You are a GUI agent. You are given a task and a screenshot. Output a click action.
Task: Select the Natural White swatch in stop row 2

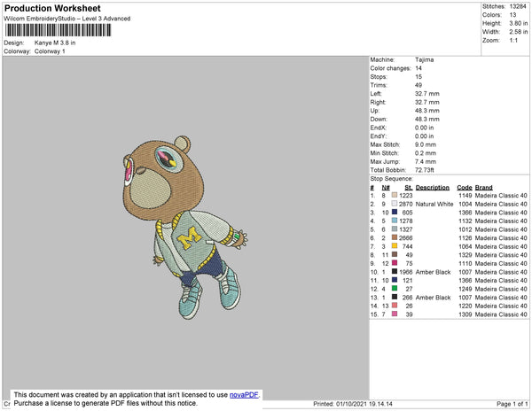(395, 204)
